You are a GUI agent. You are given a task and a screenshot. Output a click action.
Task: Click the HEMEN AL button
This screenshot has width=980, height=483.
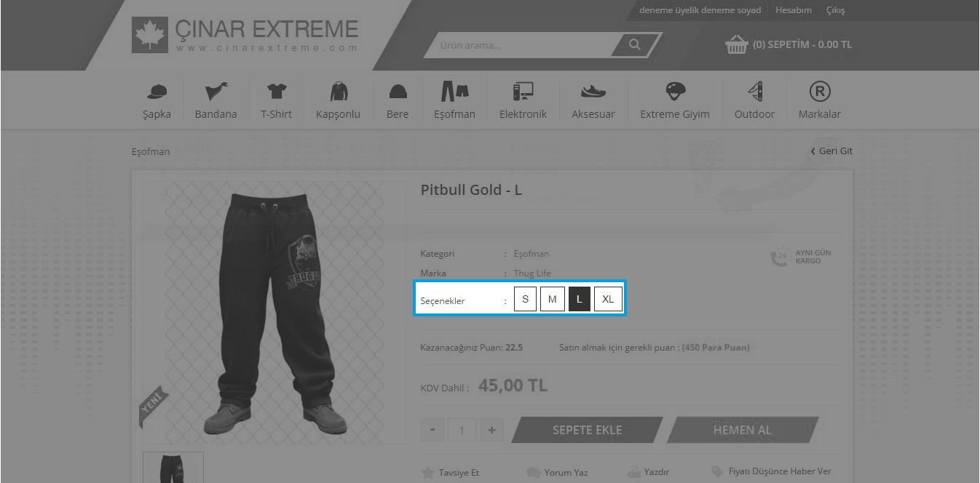tap(743, 429)
